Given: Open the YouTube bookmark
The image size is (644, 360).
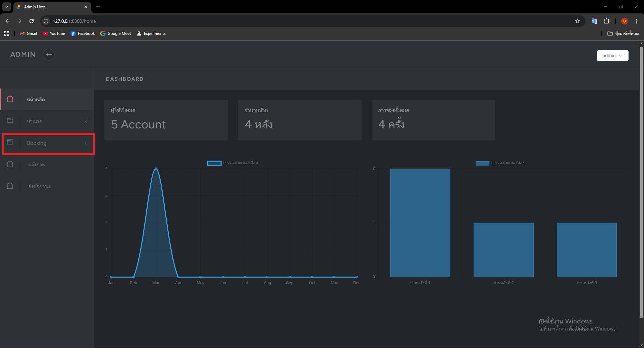Looking at the screenshot, I should tap(54, 34).
